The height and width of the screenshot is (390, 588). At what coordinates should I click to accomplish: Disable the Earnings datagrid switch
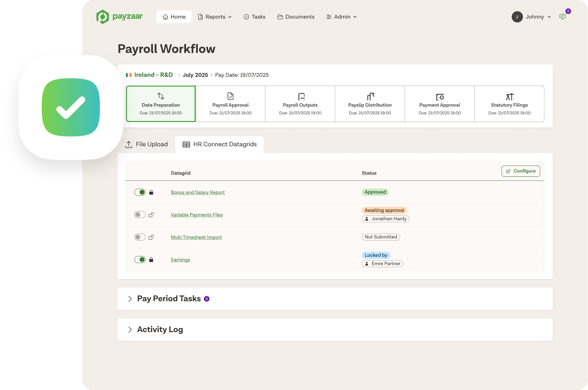coord(140,260)
